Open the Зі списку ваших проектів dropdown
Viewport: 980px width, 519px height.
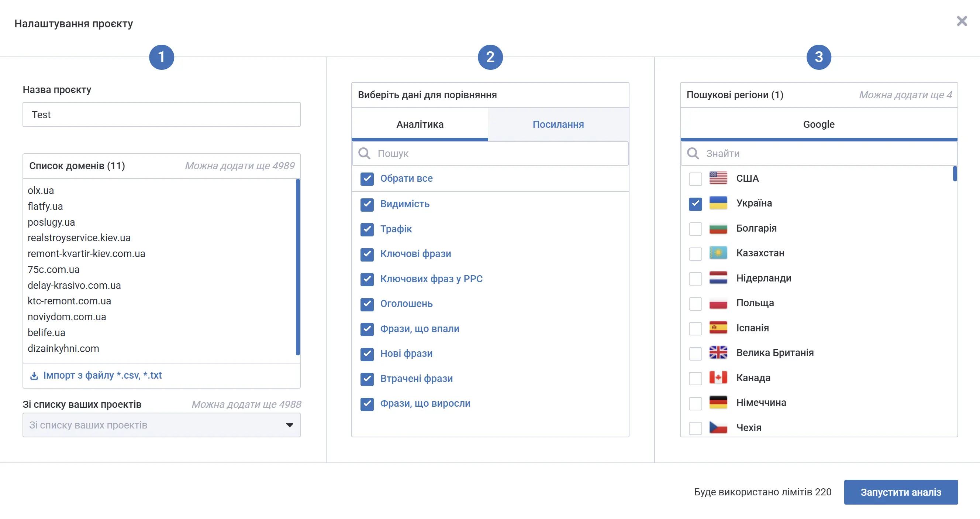click(161, 425)
